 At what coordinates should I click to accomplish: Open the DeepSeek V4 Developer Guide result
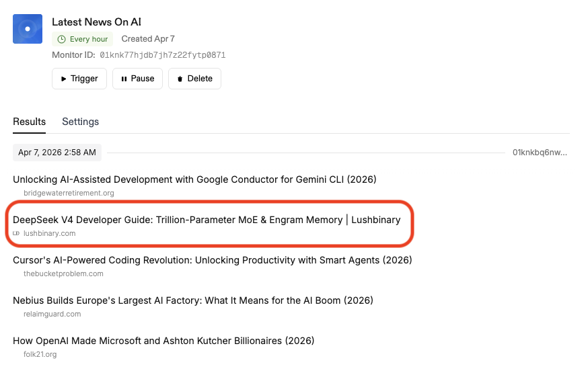207,220
